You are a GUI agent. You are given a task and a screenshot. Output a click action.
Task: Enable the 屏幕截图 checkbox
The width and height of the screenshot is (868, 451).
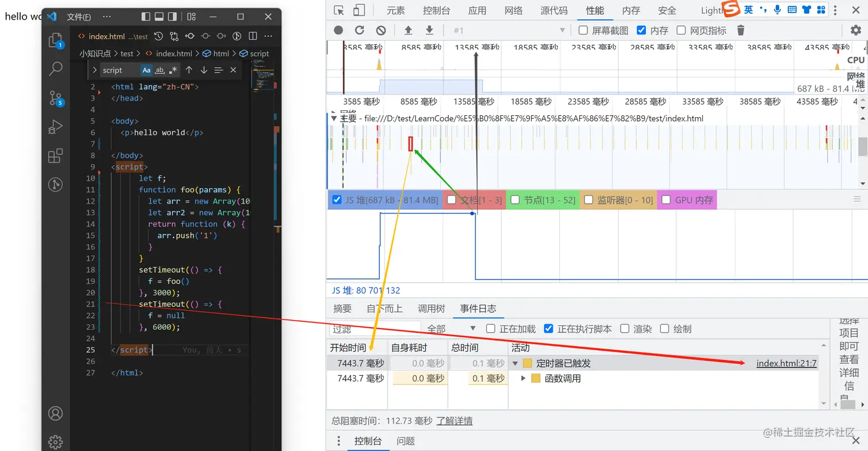coord(583,30)
